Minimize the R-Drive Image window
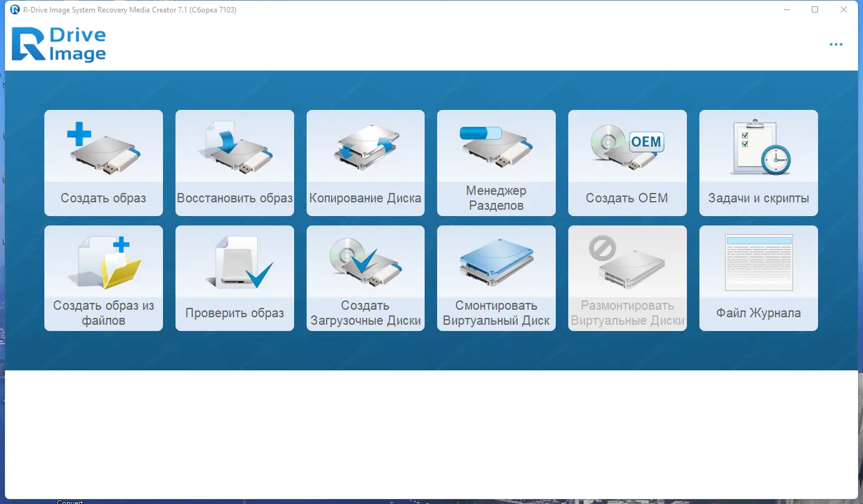Viewport: 863px width, 504px height. [786, 9]
